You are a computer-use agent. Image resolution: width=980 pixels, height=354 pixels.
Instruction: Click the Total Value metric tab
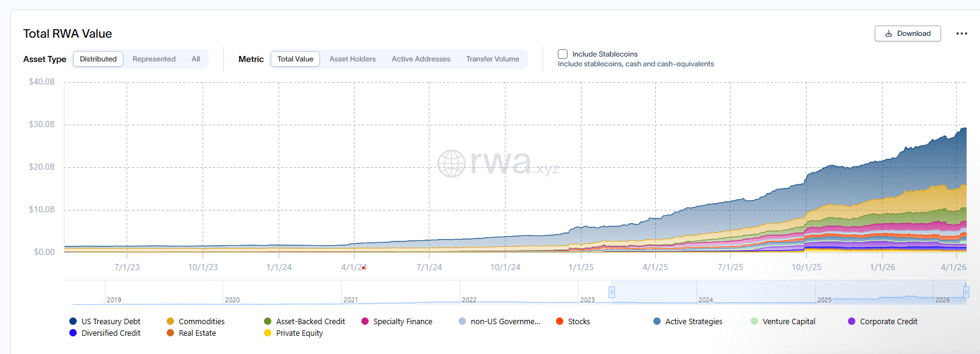[295, 59]
